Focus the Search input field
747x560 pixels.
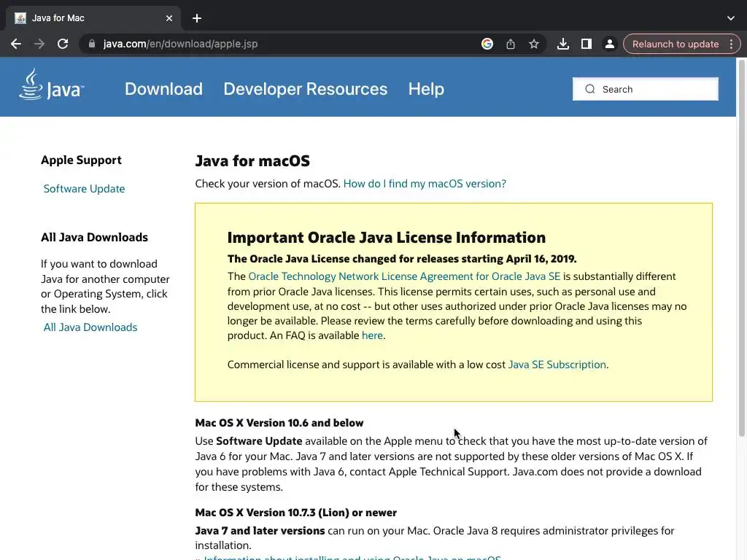tap(646, 89)
